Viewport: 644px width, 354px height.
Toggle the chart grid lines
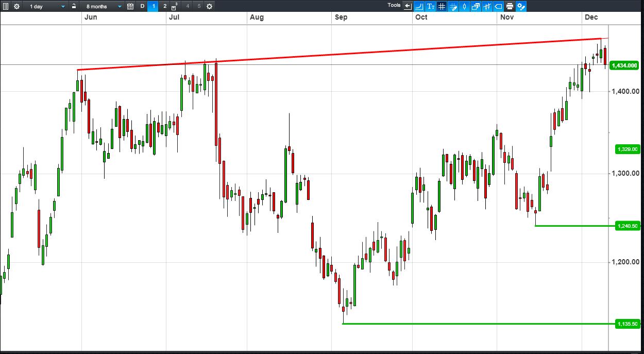point(442,6)
